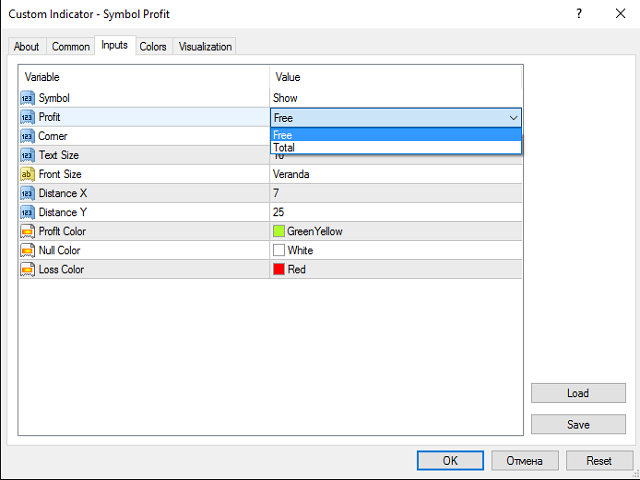Click the color icon beside Profit Color
The height and width of the screenshot is (480, 640).
[27, 231]
